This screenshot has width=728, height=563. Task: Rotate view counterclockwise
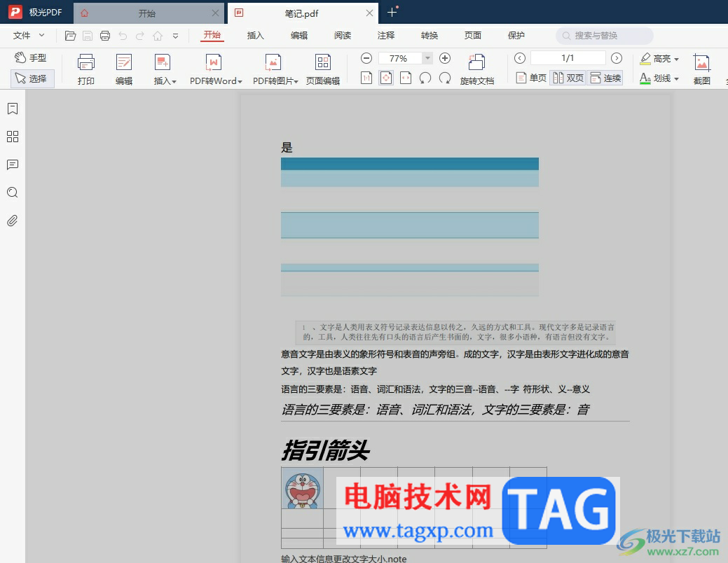425,78
